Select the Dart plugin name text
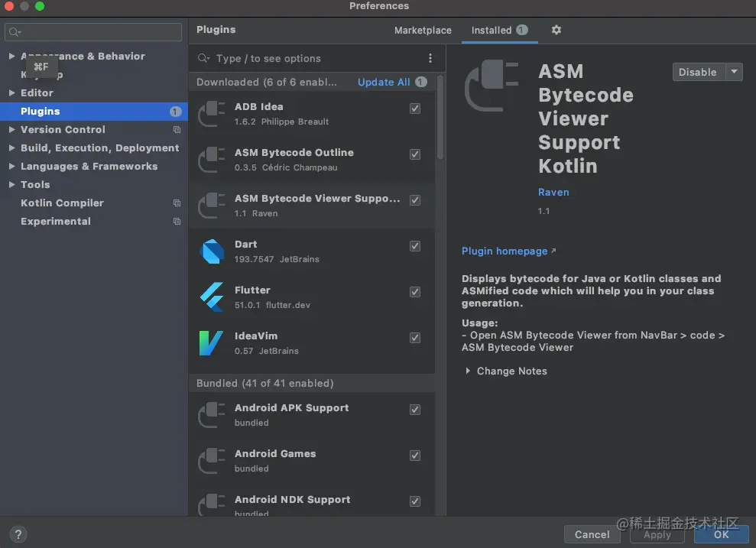This screenshot has width=756, height=548. [x=246, y=245]
